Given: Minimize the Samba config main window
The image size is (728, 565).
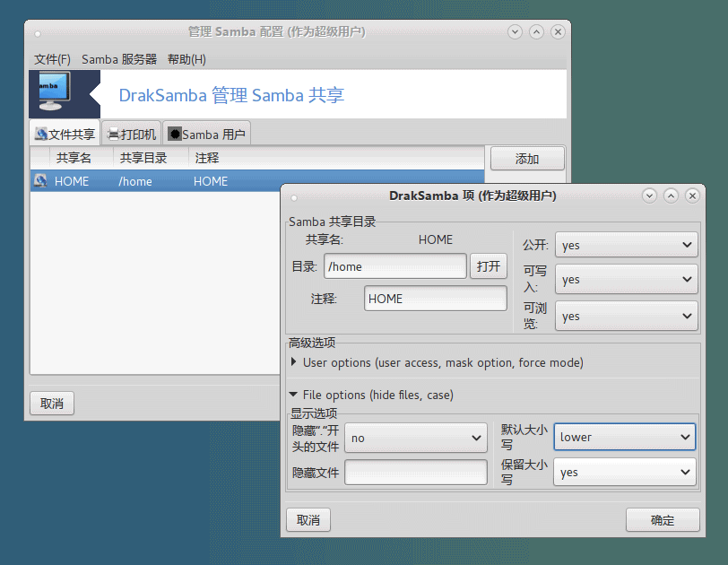Looking at the screenshot, I should 515,32.
